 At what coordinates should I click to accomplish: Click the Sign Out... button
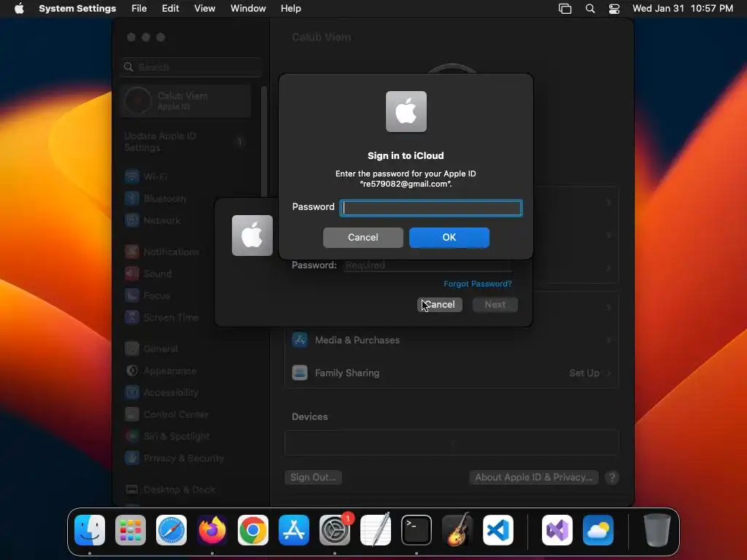pos(313,477)
